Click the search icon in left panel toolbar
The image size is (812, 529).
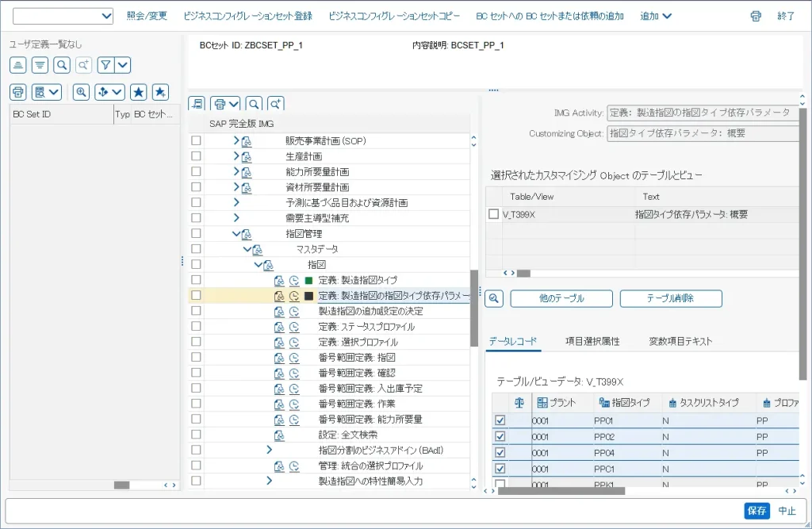(x=62, y=65)
